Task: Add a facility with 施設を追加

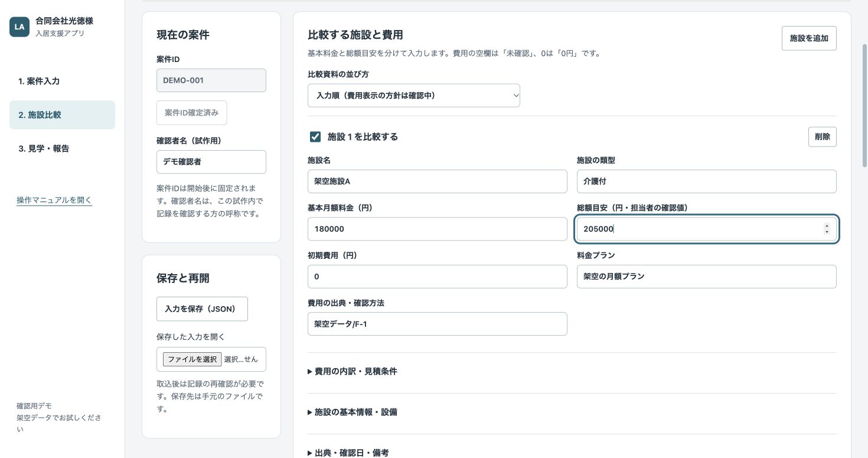Action: (809, 38)
